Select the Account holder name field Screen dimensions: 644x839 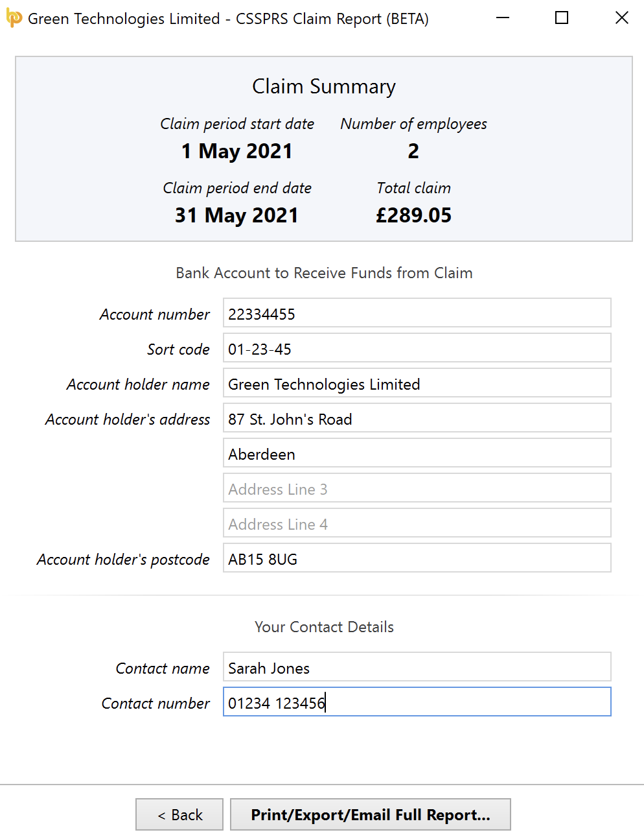(x=417, y=383)
